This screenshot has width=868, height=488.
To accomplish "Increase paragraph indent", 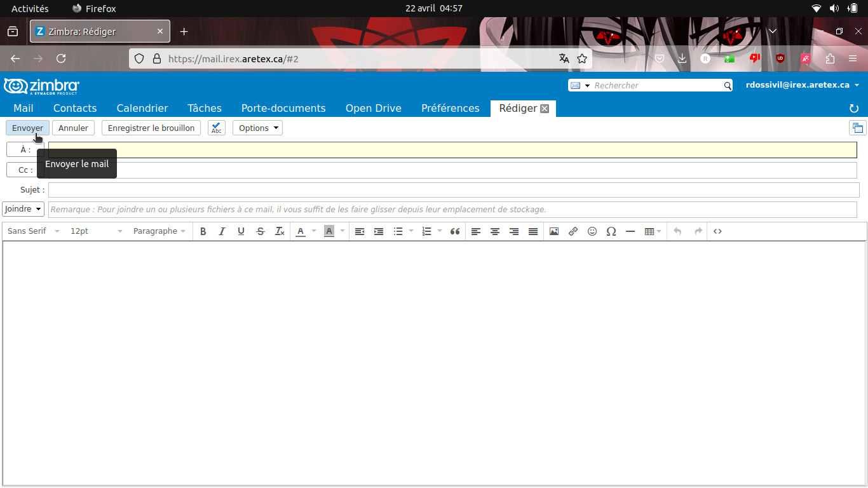I will [x=379, y=231].
